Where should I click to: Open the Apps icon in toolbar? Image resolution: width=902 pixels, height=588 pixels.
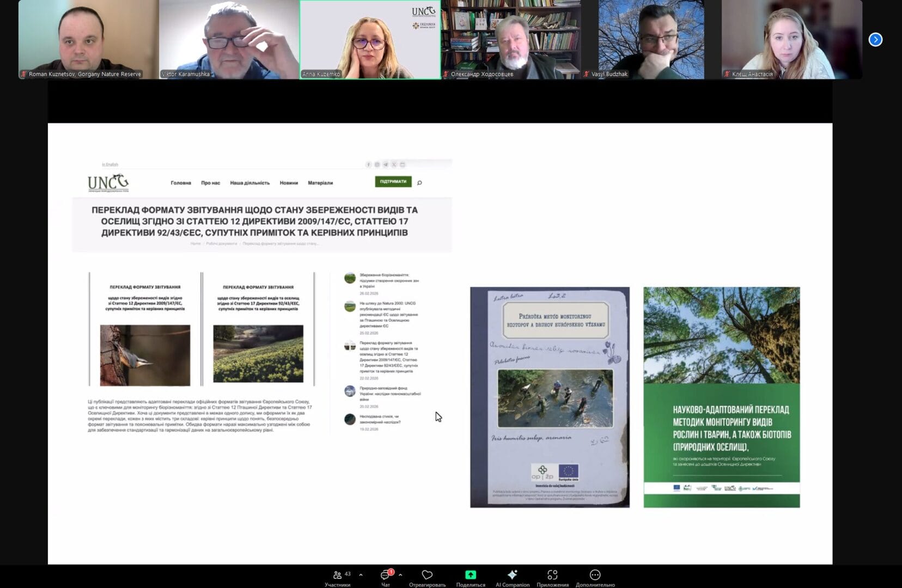coord(552,575)
